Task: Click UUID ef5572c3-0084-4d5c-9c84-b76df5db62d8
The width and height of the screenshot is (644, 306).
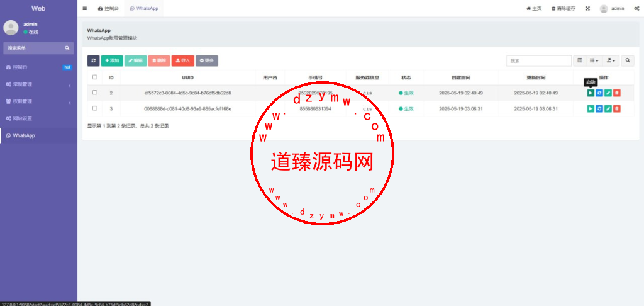Action: click(x=187, y=93)
